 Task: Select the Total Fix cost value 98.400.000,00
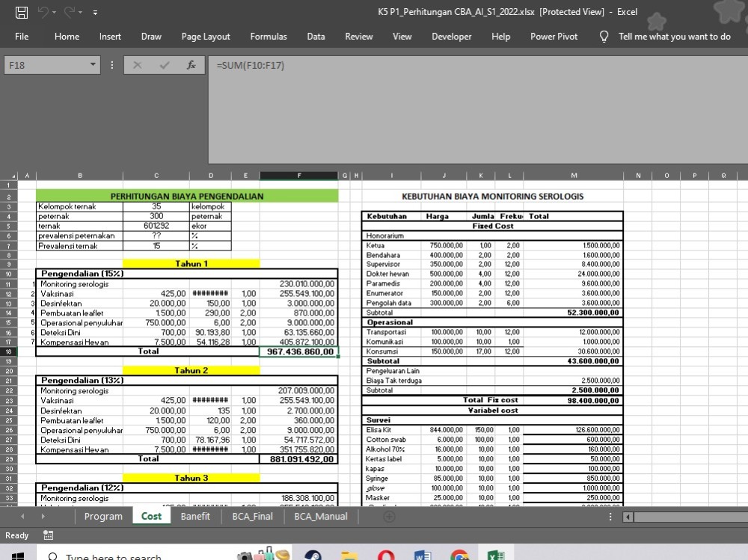pos(574,400)
